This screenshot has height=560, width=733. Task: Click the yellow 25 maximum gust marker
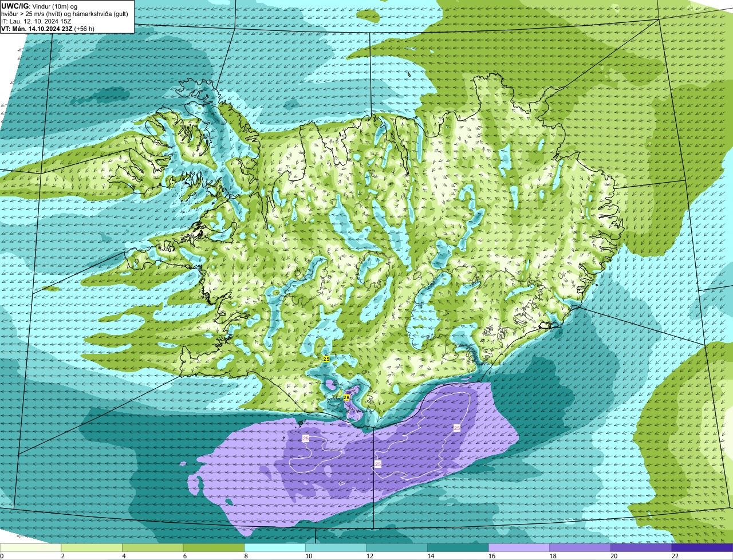[326, 358]
